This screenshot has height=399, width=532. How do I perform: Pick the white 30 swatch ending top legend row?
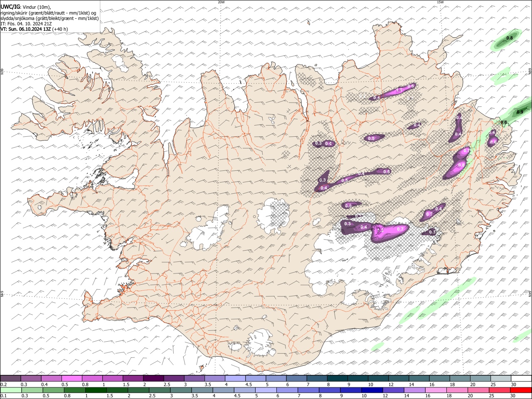point(521,378)
